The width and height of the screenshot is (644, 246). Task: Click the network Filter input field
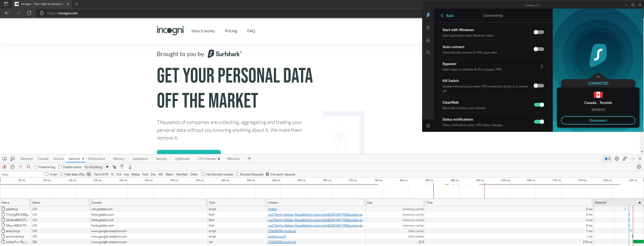[21, 174]
